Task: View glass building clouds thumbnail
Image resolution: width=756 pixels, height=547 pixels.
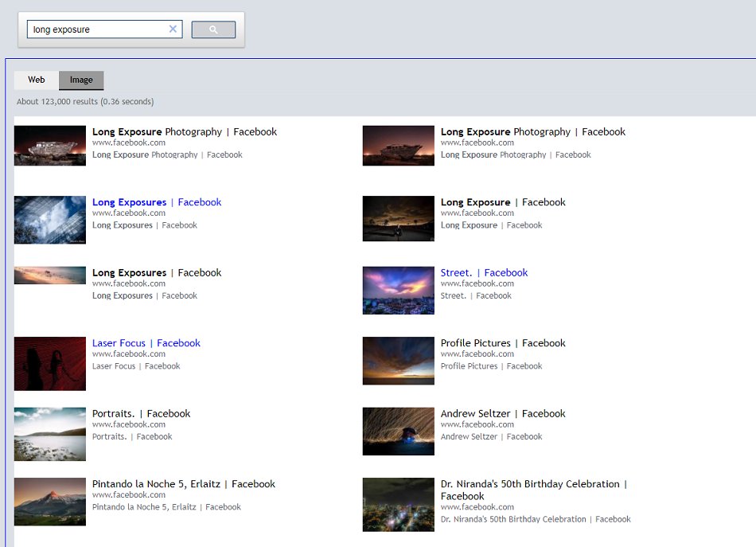Action: click(50, 220)
